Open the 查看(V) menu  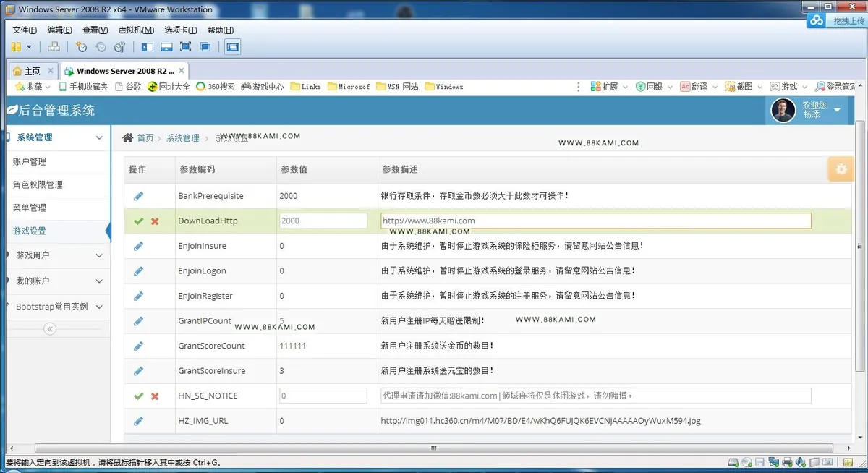[95, 30]
